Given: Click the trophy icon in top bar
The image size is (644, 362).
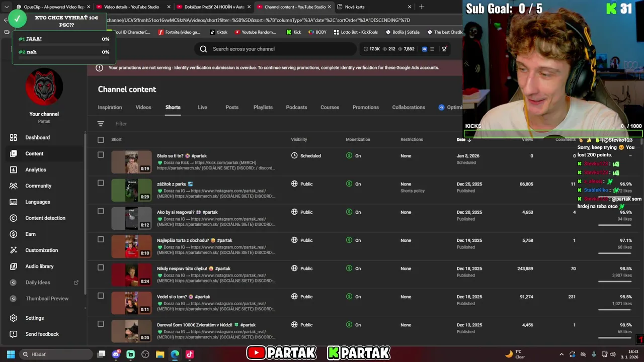Looking at the screenshot, I should tap(444, 49).
